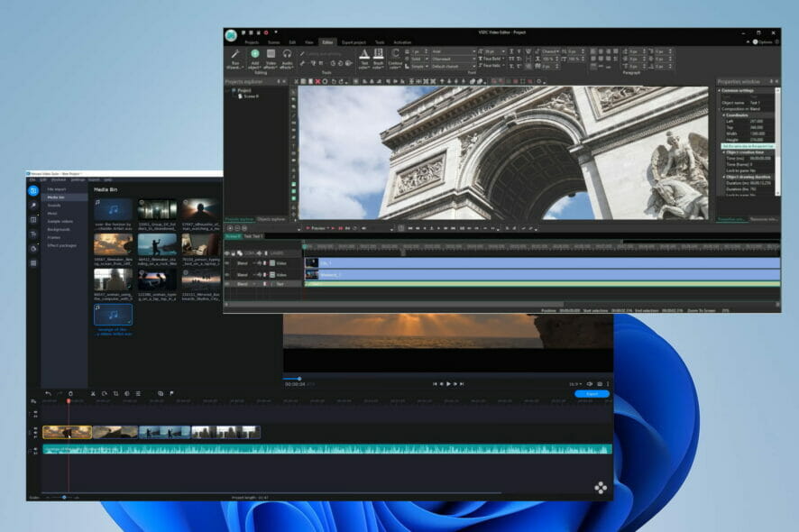Collapse Project tree in VSDC Projects explorer
This screenshot has height=532, width=799.
[x=228, y=90]
